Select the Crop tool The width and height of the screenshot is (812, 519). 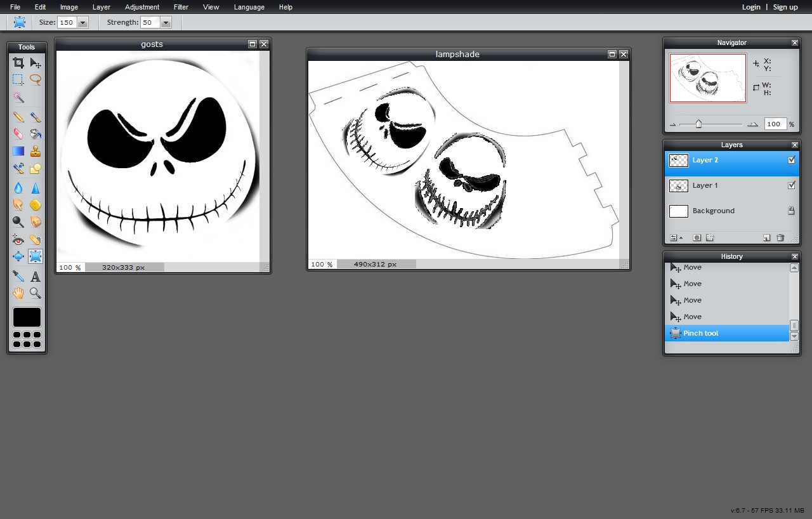point(18,63)
